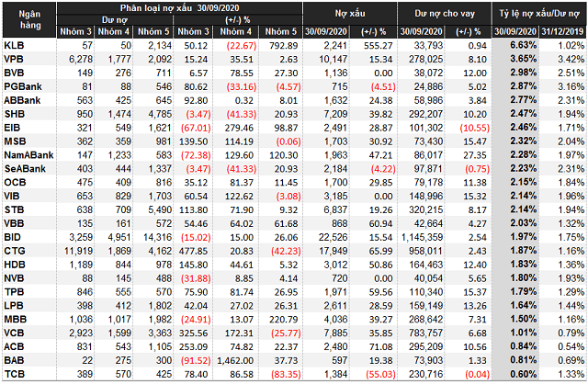
Task: Select the VPB bank name cell
Action: pyautogui.click(x=14, y=59)
